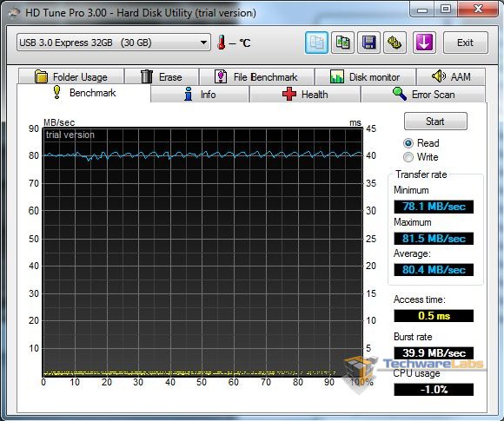This screenshot has height=421, width=504.
Task: Click the Maximum value 81.5 MB/sec
Action: coord(434,239)
